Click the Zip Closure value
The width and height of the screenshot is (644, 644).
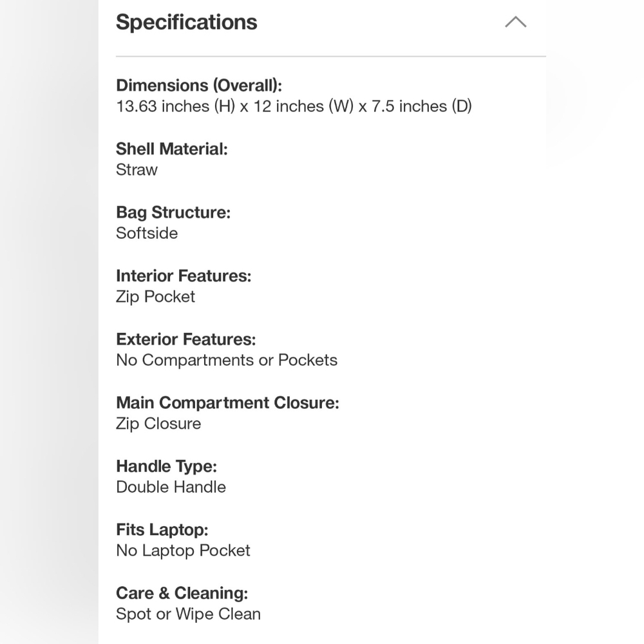tap(158, 424)
